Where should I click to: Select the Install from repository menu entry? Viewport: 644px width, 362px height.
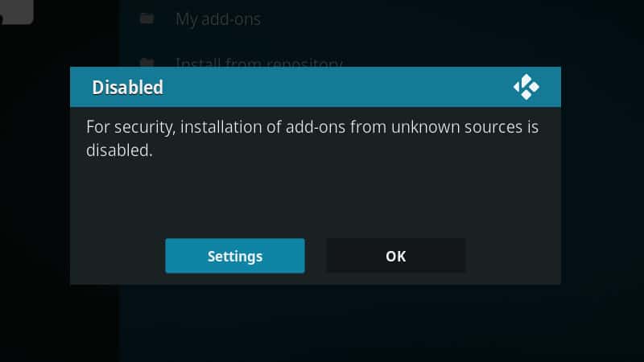pos(258,63)
